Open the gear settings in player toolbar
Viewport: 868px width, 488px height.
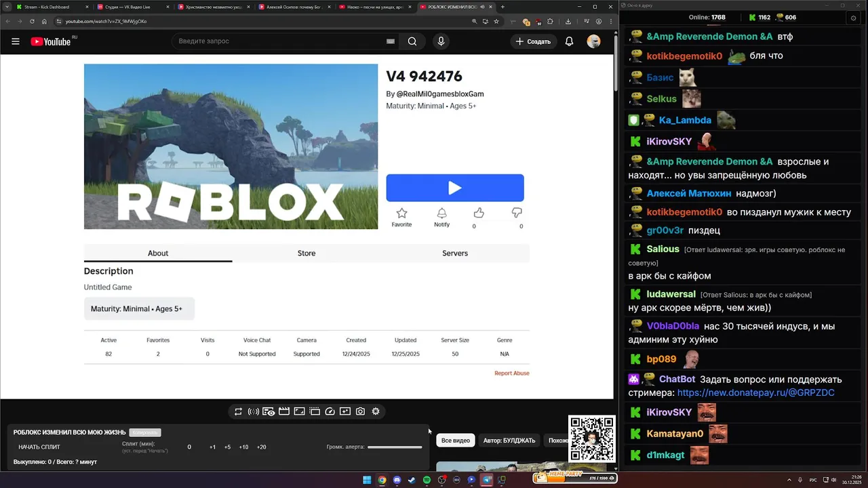point(376,411)
